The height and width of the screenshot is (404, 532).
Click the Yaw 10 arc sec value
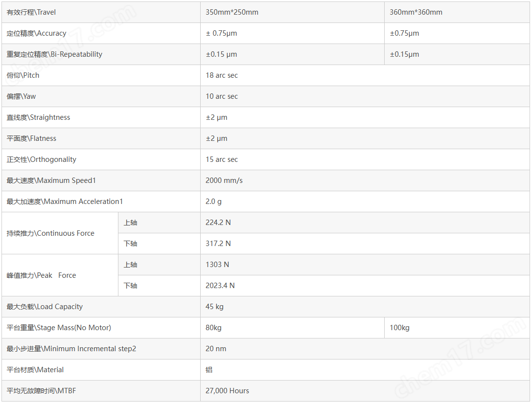tap(222, 96)
